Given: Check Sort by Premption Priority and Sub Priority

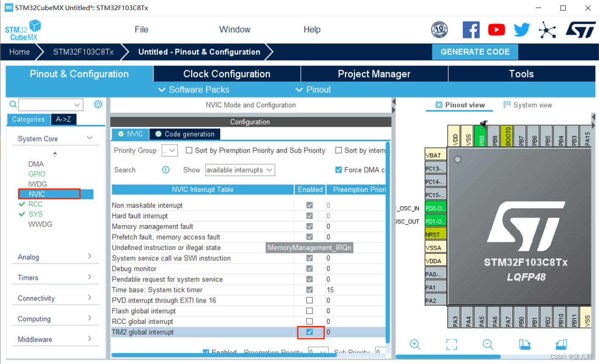Looking at the screenshot, I should coord(189,150).
